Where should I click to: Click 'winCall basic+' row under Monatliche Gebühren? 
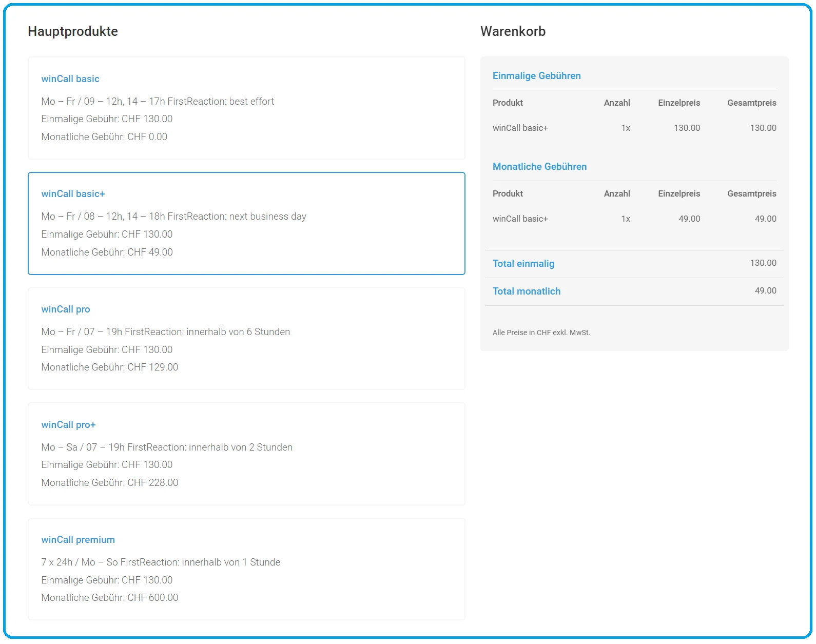click(x=634, y=219)
